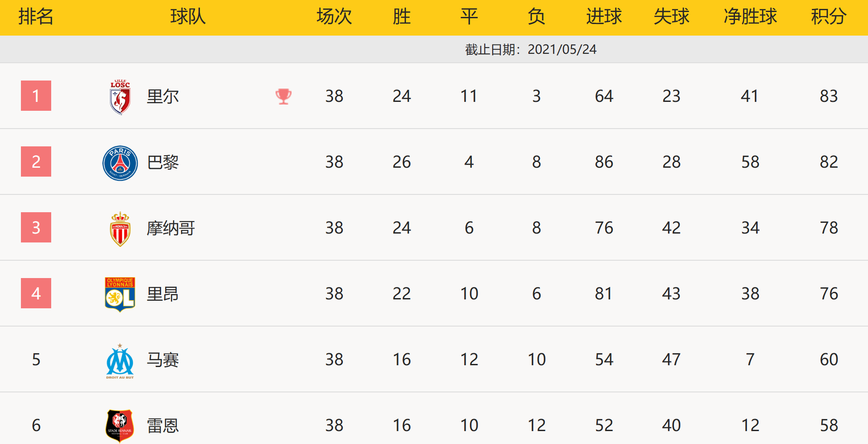Click the Olympique de Marseille logo
The width and height of the screenshot is (868, 444).
pos(120,361)
